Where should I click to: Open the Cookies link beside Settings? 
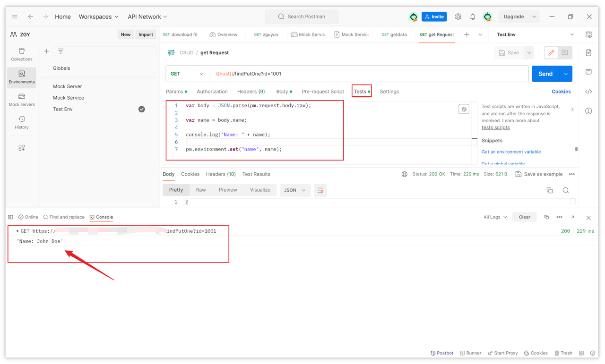coord(561,92)
